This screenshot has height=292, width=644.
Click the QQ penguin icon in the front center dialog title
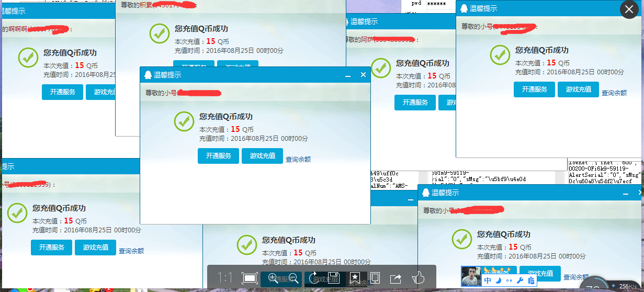pos(148,75)
